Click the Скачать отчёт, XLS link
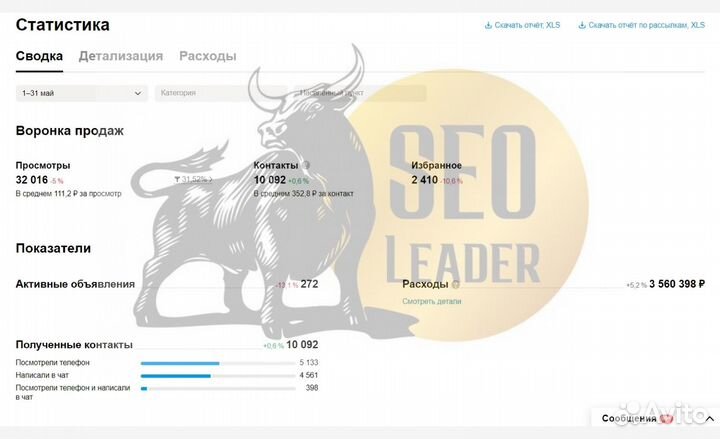The width and height of the screenshot is (720, 439). click(x=526, y=26)
